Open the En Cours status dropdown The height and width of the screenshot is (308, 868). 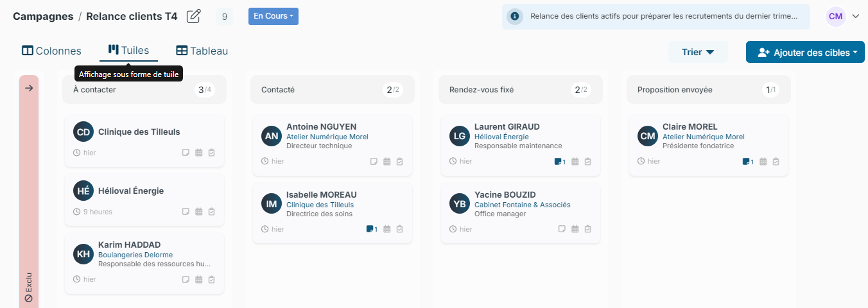pyautogui.click(x=273, y=16)
